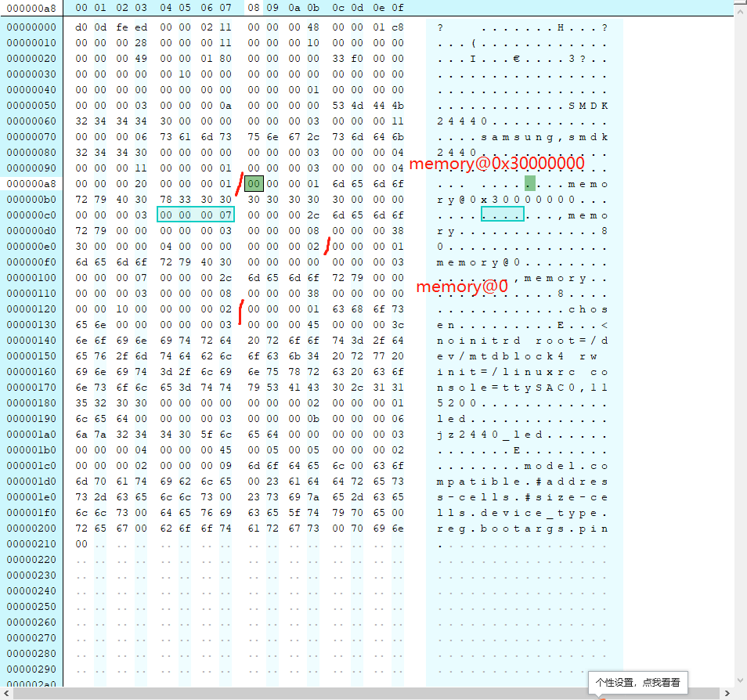Viewport: 747px width, 700px height.
Task: Click offset label 00000210
Action: click(x=31, y=543)
